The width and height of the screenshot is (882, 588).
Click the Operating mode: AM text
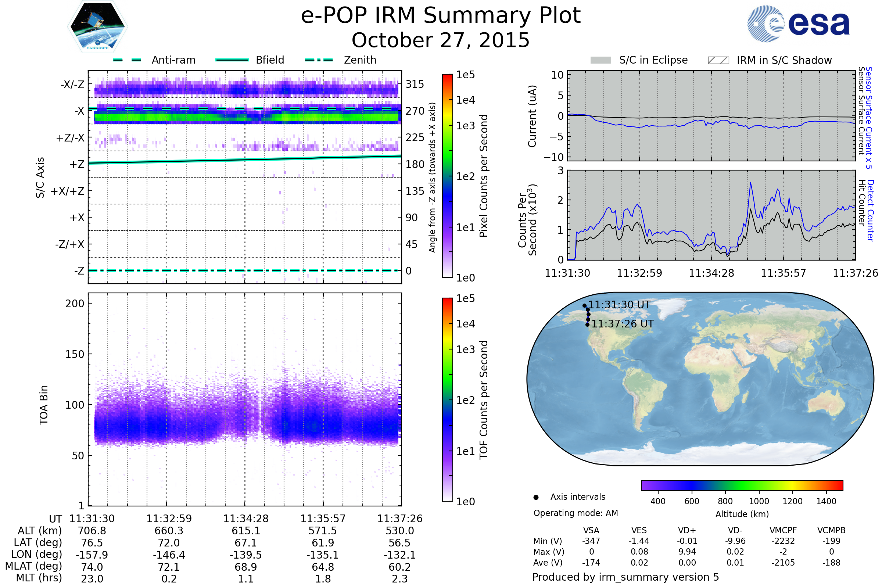[x=576, y=513]
